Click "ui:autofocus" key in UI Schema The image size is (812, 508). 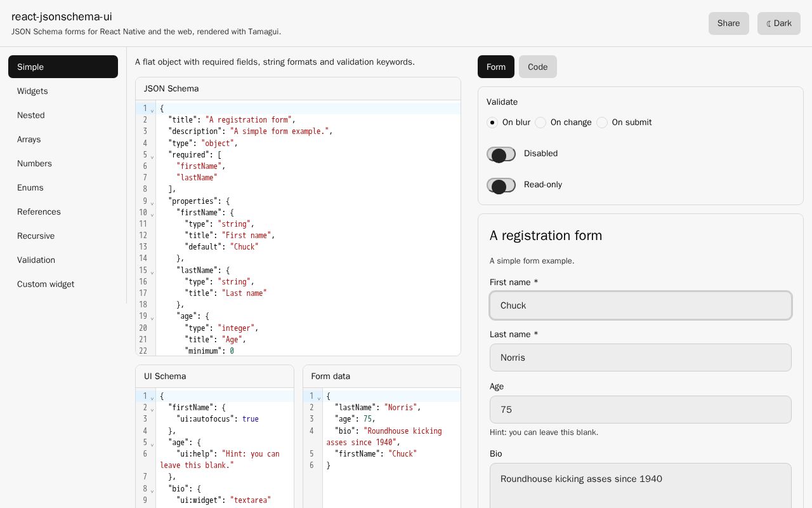point(205,419)
